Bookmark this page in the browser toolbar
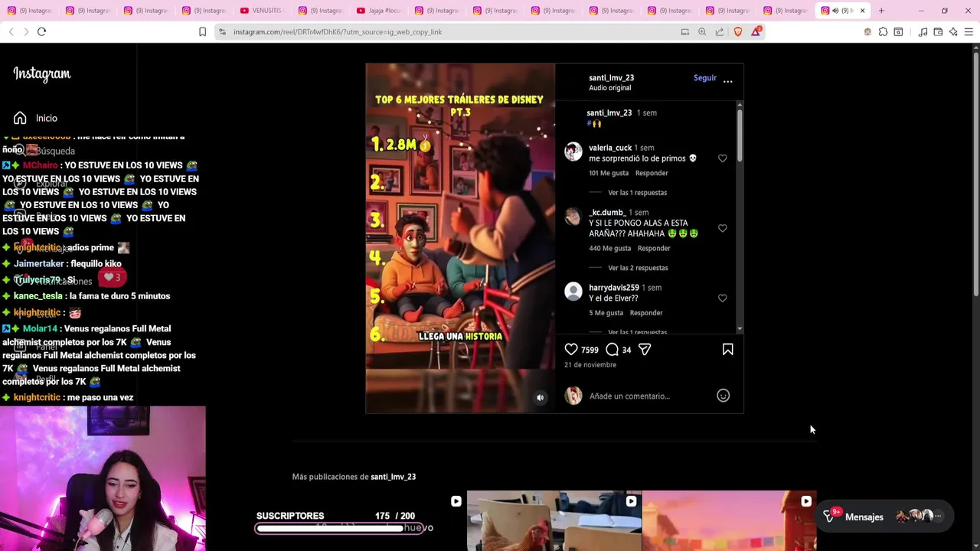Viewport: 980px width, 551px height. pyautogui.click(x=202, y=31)
